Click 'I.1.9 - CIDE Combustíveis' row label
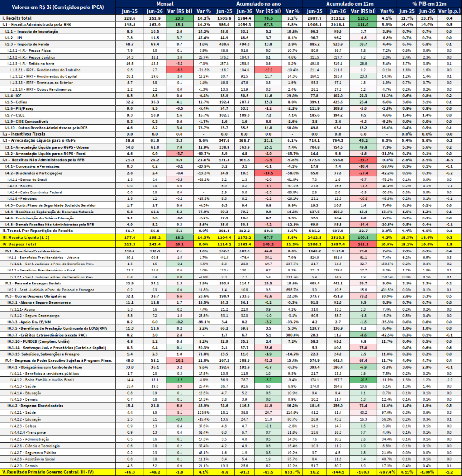 click(27, 121)
